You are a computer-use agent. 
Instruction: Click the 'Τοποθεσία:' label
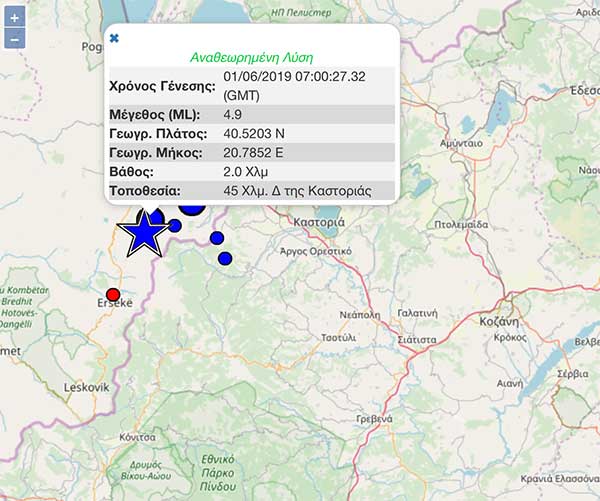[x=145, y=191]
